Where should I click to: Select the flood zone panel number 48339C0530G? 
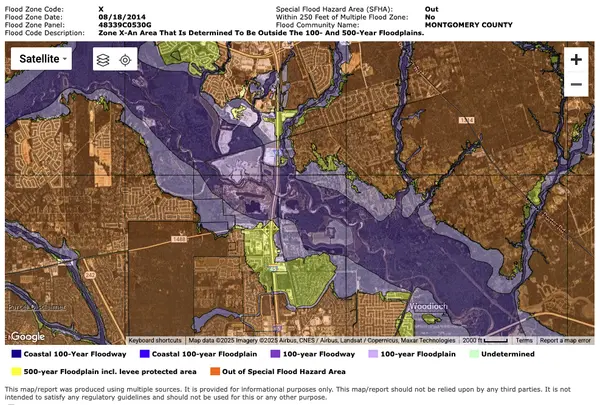[125, 25]
